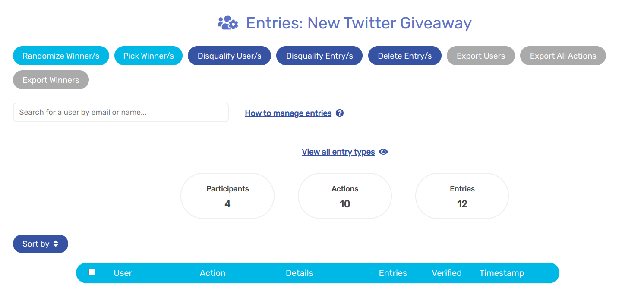The image size is (644, 288).
Task: Click Pick Winner/s
Action: 148,56
